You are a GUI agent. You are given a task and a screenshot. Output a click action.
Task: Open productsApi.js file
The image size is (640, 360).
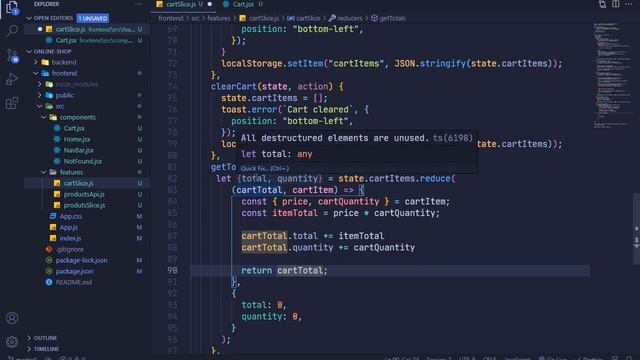(84, 194)
